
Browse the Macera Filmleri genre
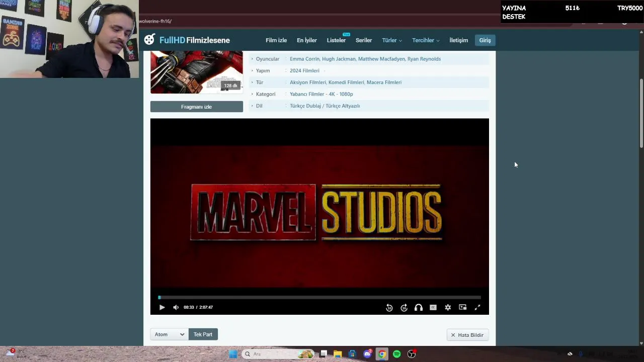coord(384,82)
